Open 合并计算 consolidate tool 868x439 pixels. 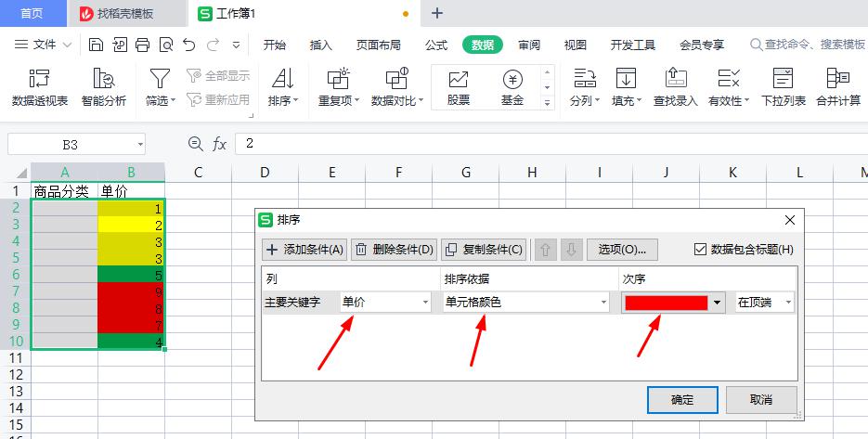point(838,87)
